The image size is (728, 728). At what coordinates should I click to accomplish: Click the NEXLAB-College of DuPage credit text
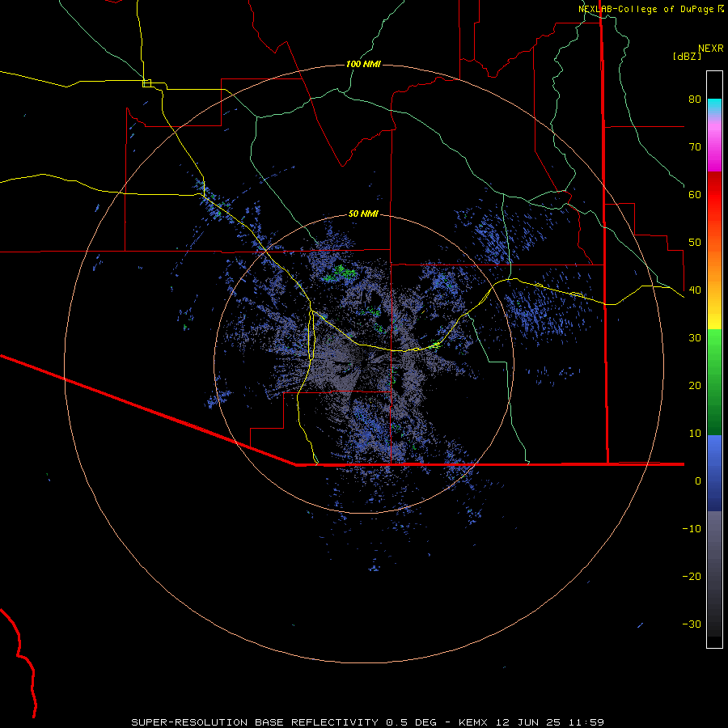tap(646, 9)
